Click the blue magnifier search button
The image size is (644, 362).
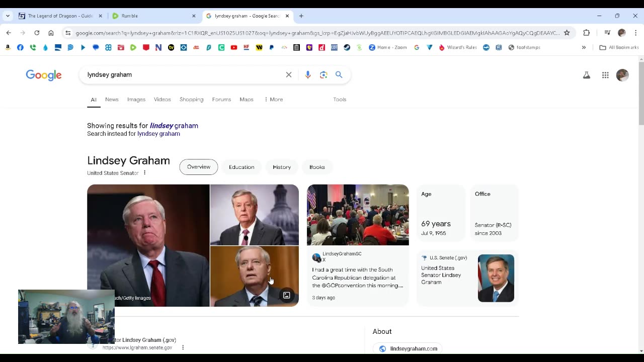(x=339, y=75)
